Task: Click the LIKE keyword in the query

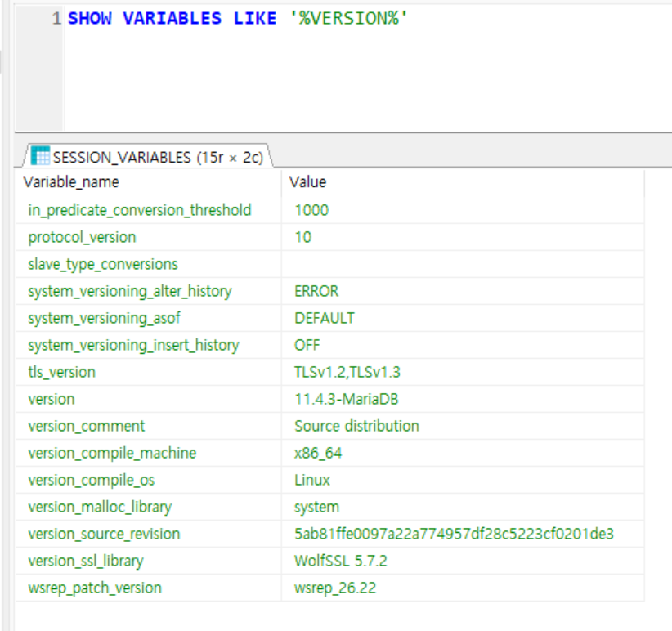Action: pos(255,19)
